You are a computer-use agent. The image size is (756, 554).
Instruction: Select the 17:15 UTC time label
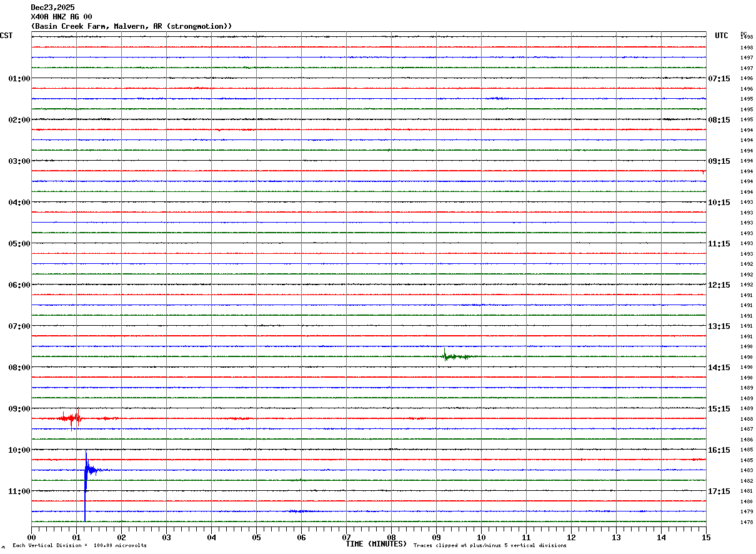(719, 491)
